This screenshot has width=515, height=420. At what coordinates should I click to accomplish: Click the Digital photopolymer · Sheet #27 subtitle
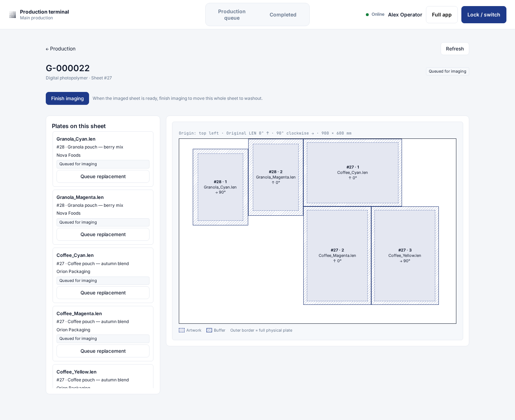[x=79, y=78]
